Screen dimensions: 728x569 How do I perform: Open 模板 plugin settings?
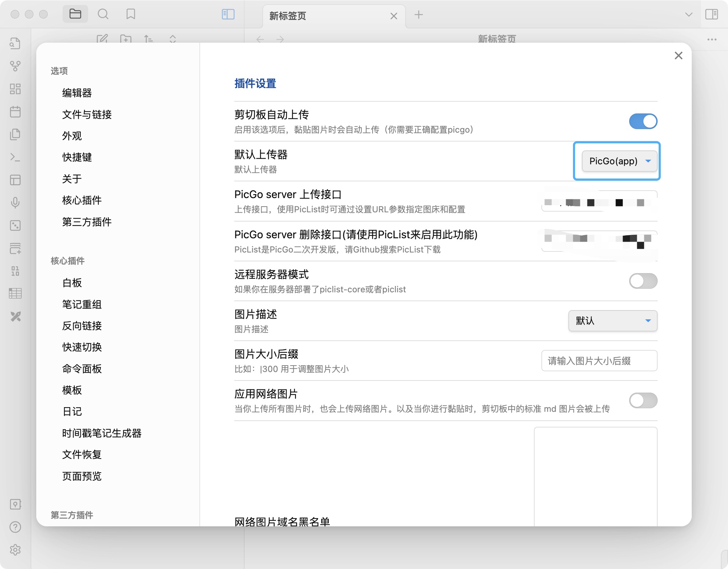pyautogui.click(x=72, y=390)
